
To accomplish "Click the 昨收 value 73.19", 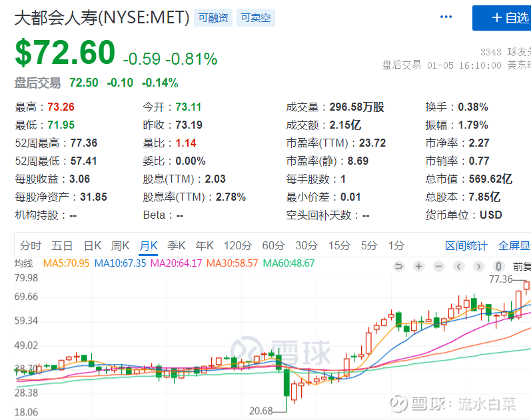I will 189,125.
